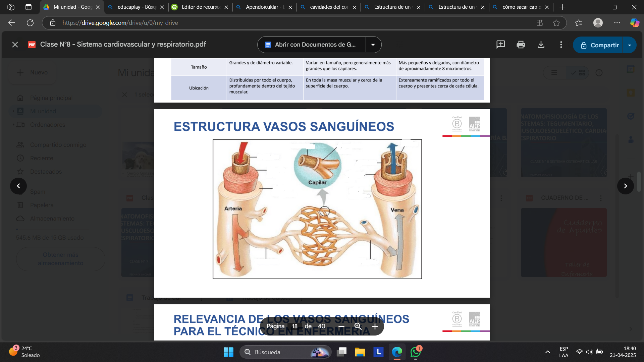Download the PDF file
This screenshot has height=362, width=644.
tap(541, 45)
